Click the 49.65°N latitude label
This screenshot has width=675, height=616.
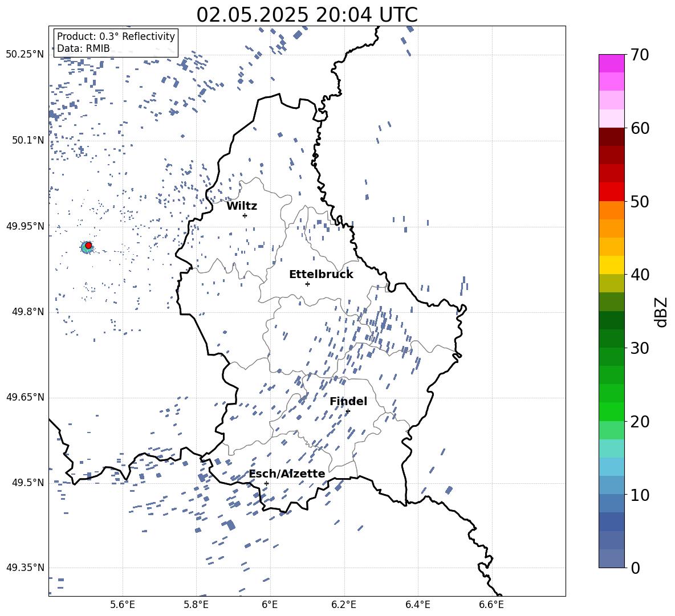(25, 397)
